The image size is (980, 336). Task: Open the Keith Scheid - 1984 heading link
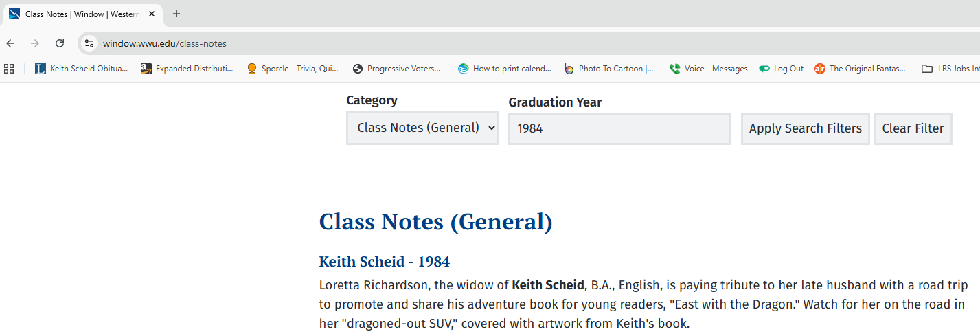click(384, 262)
